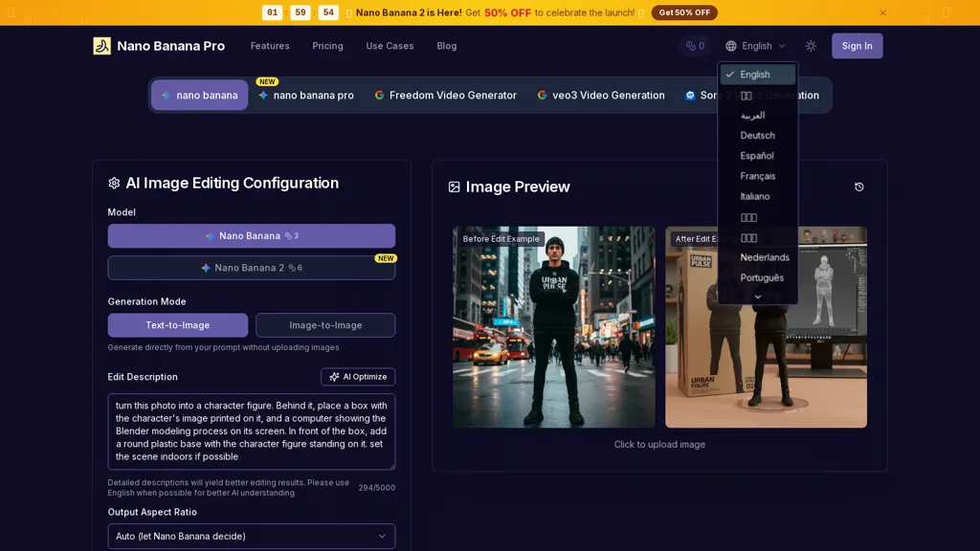Click inside the Edit Description text area
The image size is (980, 551).
252,431
